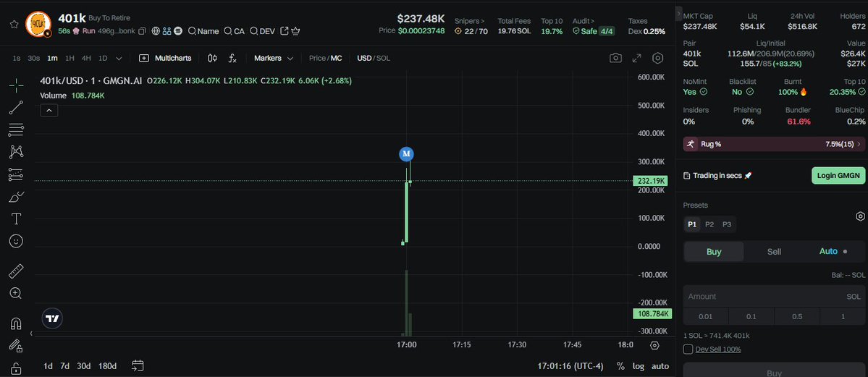Screen dimensions: 868x377
Task: Click the M marker on the chart
Action: 406,153
